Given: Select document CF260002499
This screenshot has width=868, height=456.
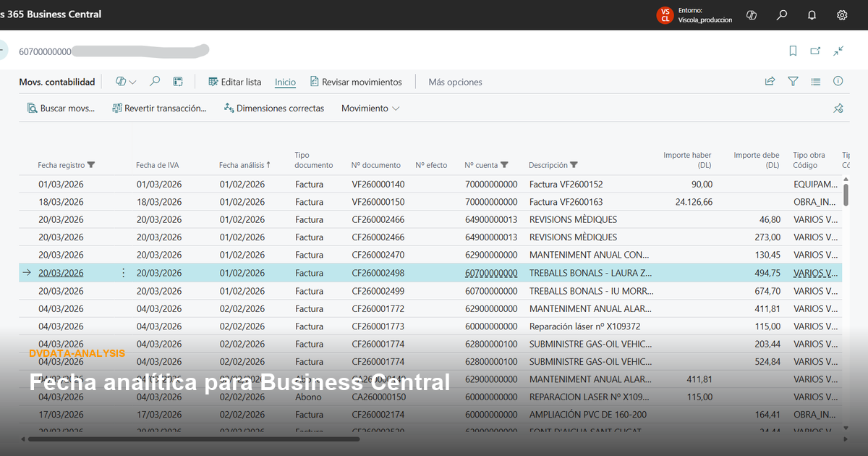Looking at the screenshot, I should [x=378, y=291].
